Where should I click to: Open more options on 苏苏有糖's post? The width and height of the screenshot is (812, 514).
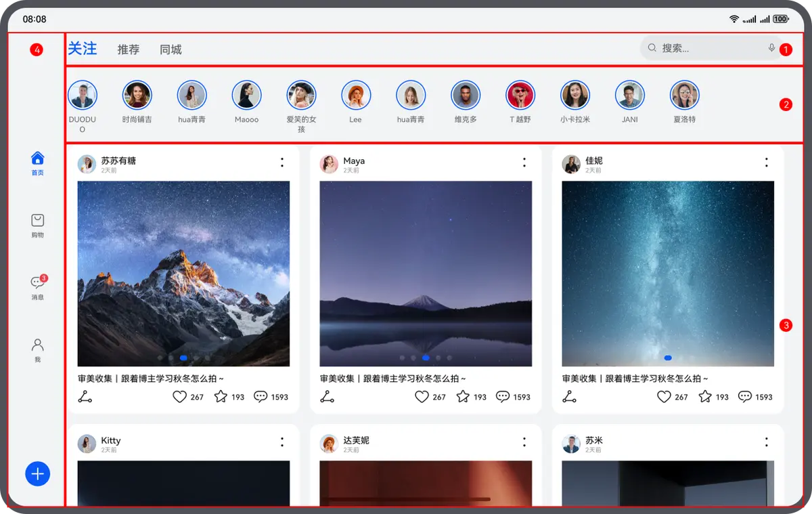[x=282, y=163]
